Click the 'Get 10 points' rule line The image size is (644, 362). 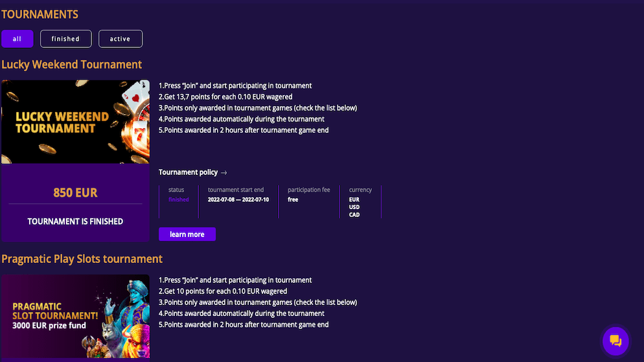click(223, 291)
